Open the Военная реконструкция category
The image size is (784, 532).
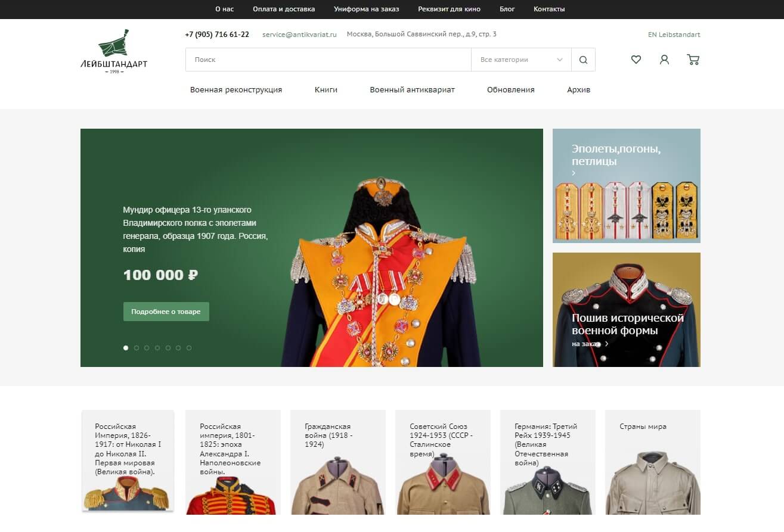click(236, 90)
